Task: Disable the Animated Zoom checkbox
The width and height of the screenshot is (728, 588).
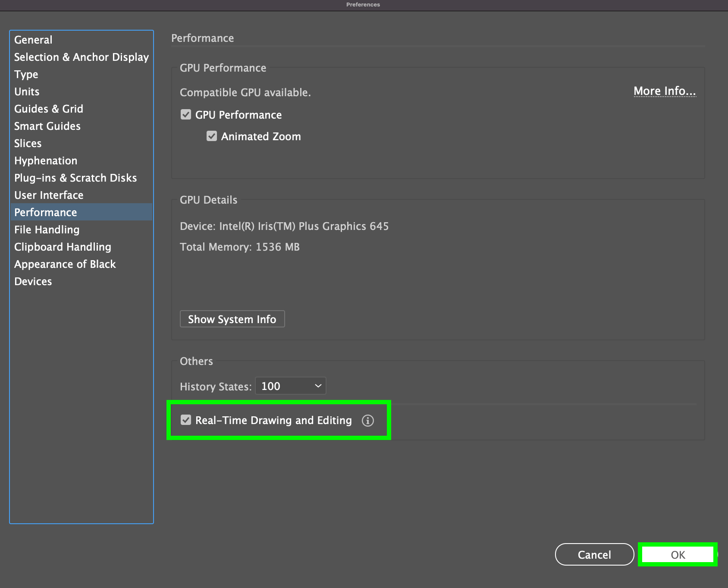Action: [212, 136]
